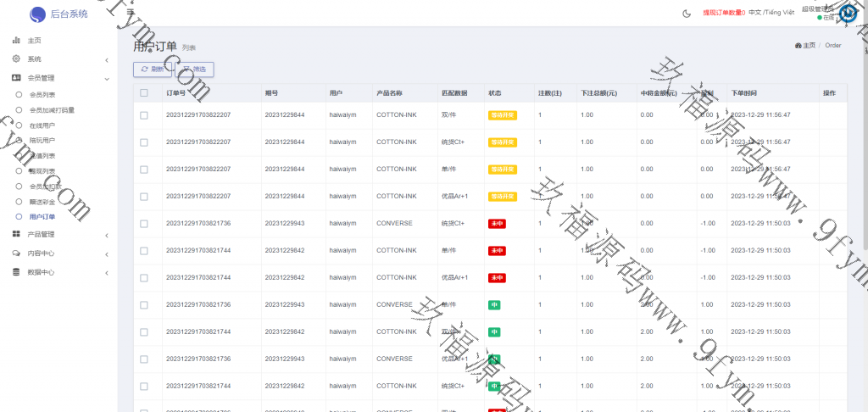Image resolution: width=868 pixels, height=412 pixels.
Task: Select checkbox for first CONVERSE order row
Action: click(144, 224)
